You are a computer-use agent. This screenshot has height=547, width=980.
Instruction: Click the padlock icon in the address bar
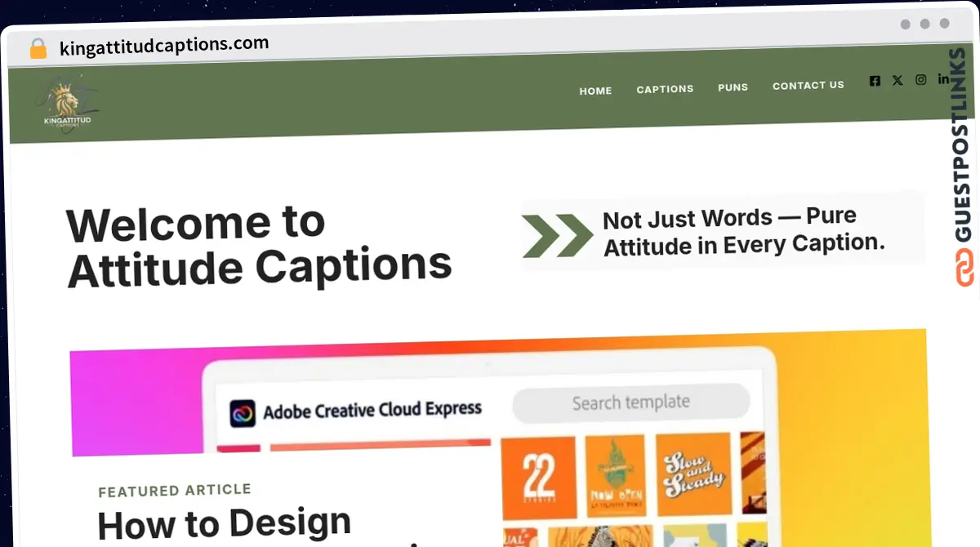tap(38, 47)
